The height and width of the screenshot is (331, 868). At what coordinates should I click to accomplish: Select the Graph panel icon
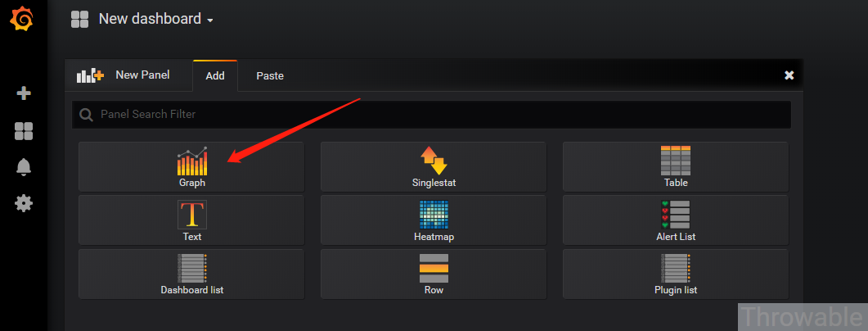tap(191, 161)
